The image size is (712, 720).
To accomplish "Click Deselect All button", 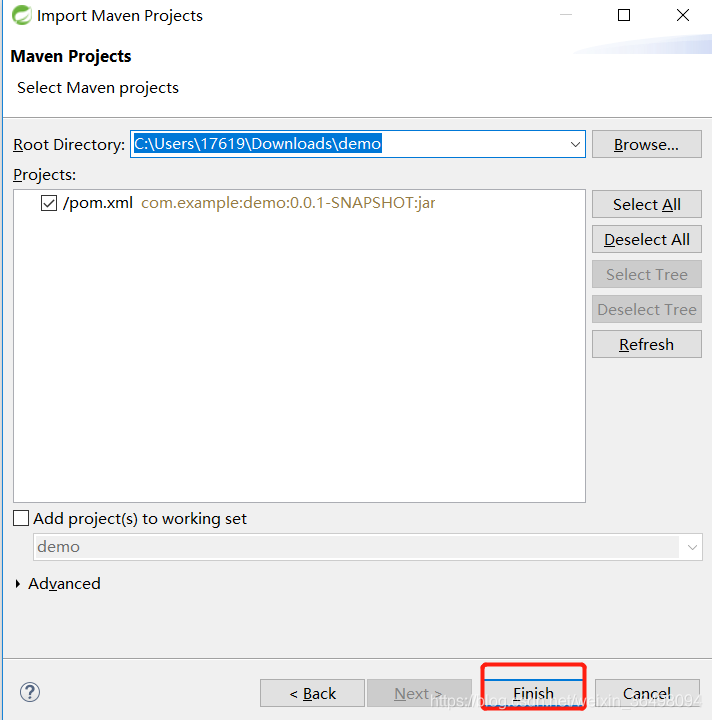I will coord(646,239).
